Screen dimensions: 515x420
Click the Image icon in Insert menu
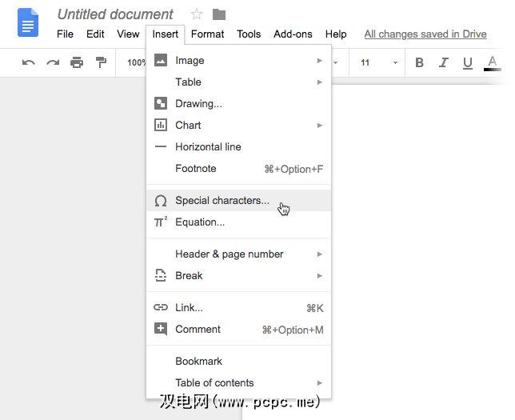pyautogui.click(x=161, y=61)
